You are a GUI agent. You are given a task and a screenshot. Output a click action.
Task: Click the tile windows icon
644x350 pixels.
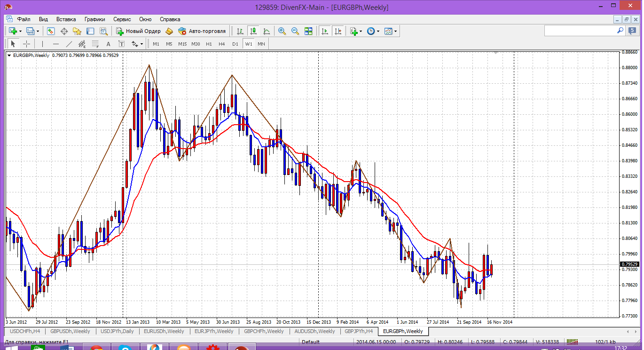[308, 31]
